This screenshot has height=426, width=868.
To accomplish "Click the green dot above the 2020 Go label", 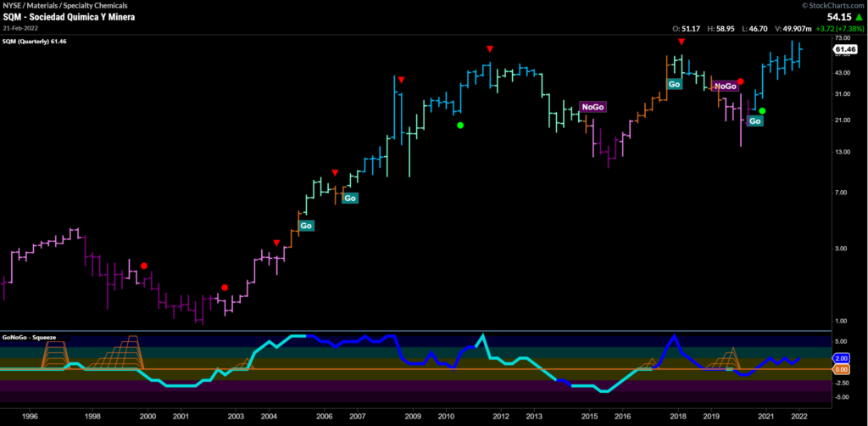I will pos(762,111).
